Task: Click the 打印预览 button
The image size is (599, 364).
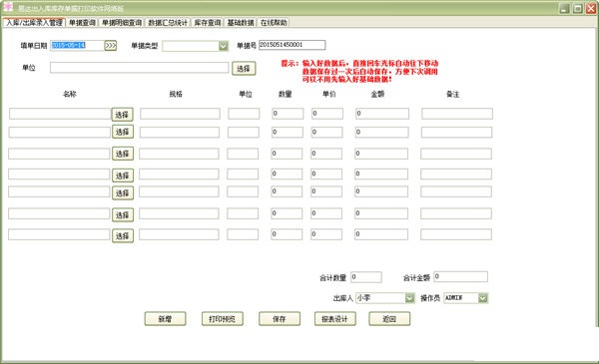Action: tap(222, 319)
